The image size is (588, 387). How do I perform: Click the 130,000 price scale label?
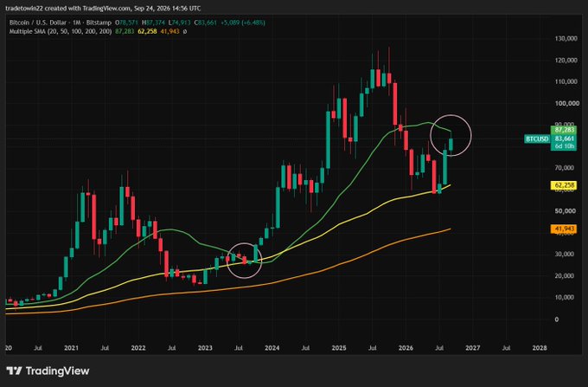click(566, 38)
